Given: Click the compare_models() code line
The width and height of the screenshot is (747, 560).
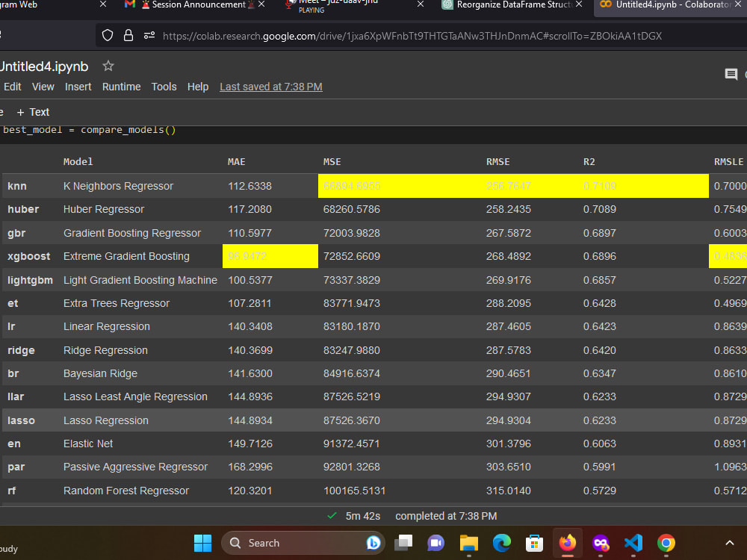Looking at the screenshot, I should coord(90,129).
